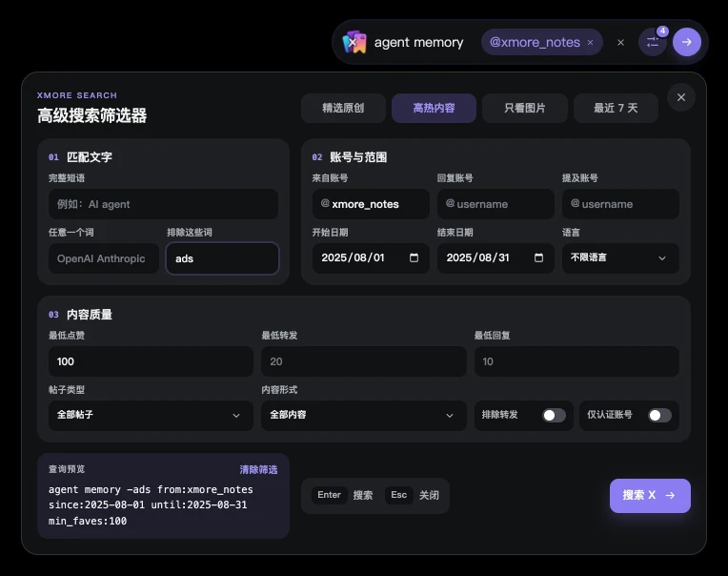Click the min_faves:100 preview line
The height and width of the screenshot is (576, 728).
(88, 522)
